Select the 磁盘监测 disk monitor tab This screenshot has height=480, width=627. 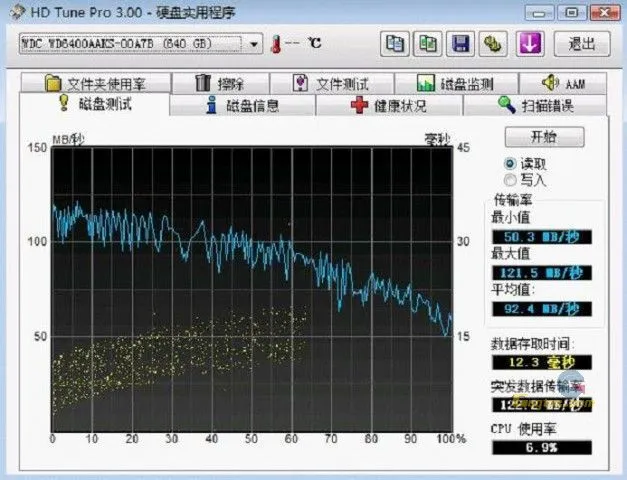coord(454,84)
